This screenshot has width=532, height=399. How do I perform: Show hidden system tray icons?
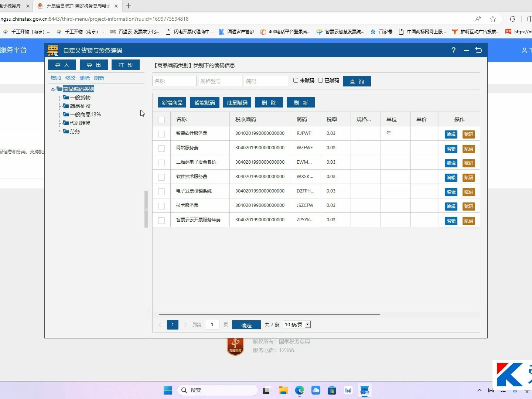pos(480,390)
